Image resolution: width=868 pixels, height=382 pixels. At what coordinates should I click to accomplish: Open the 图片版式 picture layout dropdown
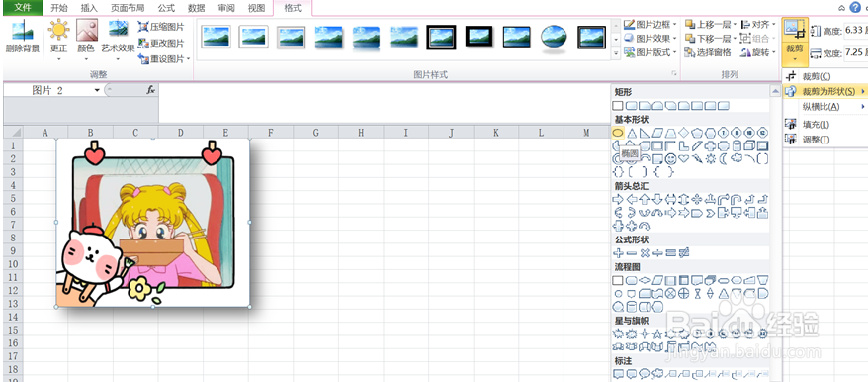[x=674, y=52]
